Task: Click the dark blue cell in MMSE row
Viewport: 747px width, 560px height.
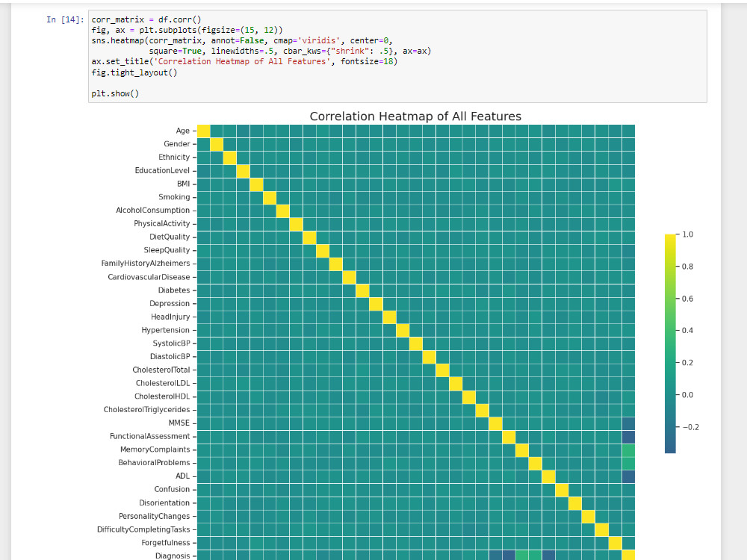Action: [x=628, y=423]
